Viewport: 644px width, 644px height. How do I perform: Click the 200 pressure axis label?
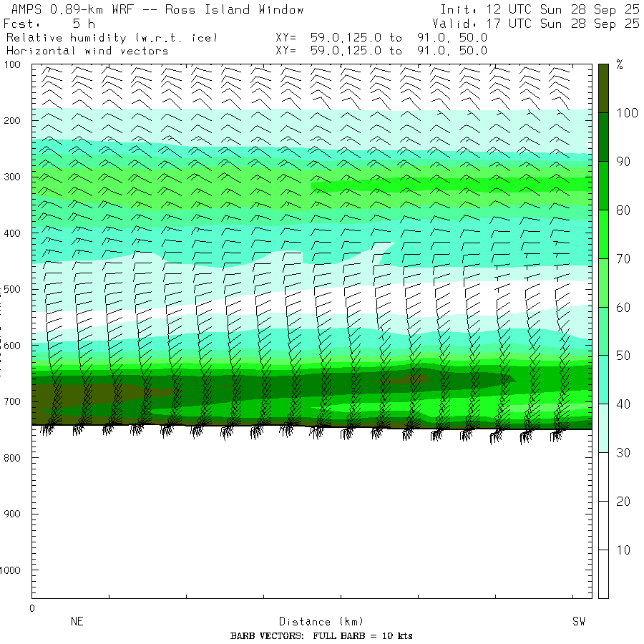tap(12, 121)
